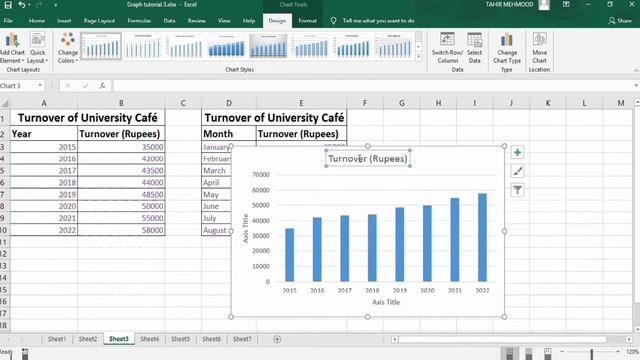
Task: Select cell containing 2015 in column A
Action: [44, 147]
